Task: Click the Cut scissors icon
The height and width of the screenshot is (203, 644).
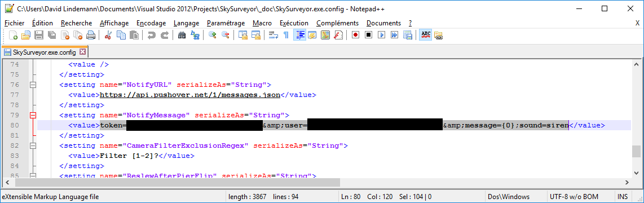Action: pos(108,35)
